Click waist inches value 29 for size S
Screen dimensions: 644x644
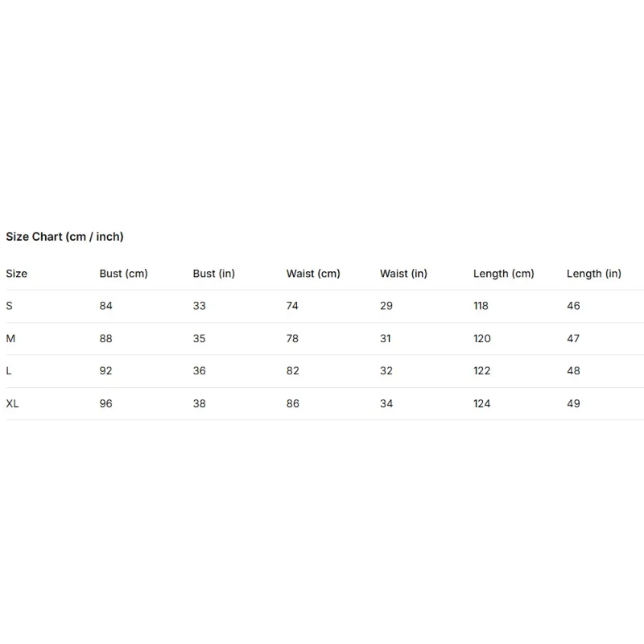pyautogui.click(x=386, y=306)
